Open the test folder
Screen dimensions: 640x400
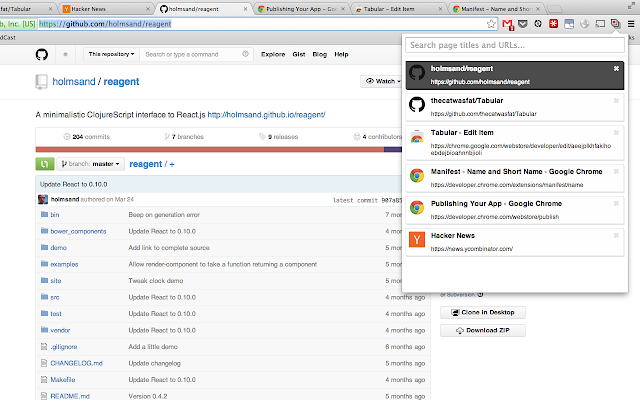(56, 314)
